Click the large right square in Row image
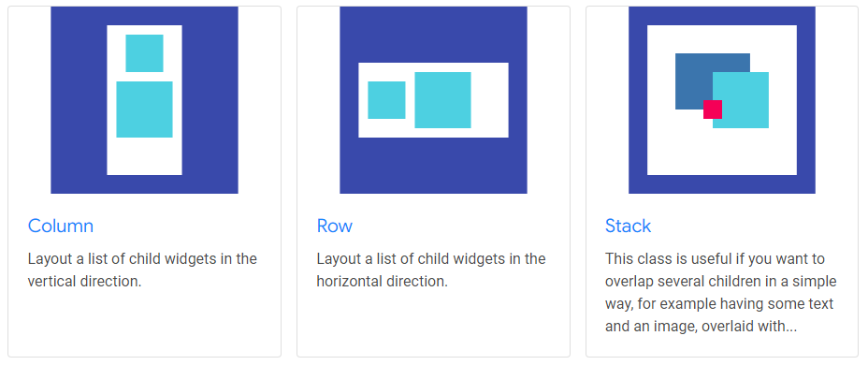Viewport: 868px width, 365px height. (x=442, y=100)
